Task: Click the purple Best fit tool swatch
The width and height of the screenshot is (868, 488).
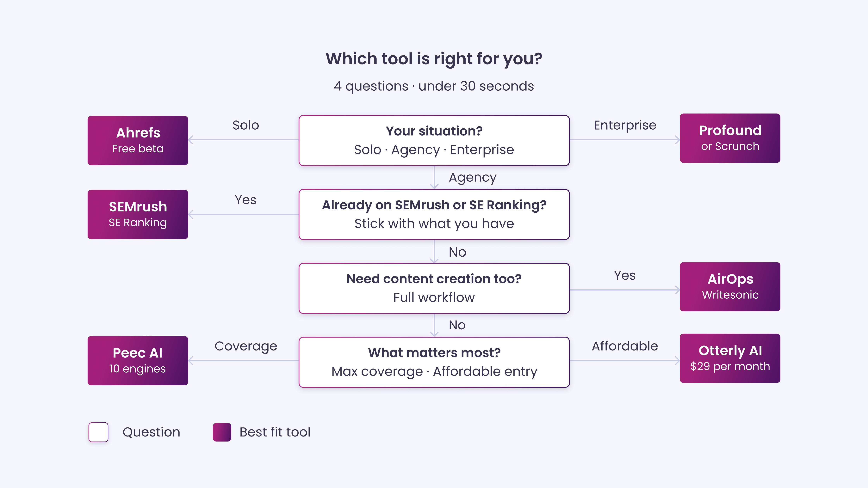Action: coord(222,432)
